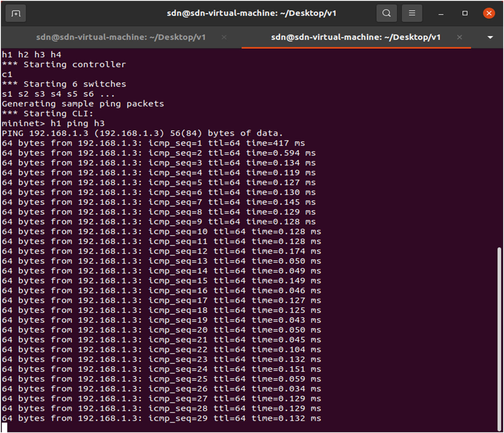Minimize the terminal window
The image size is (504, 433).
(x=441, y=13)
